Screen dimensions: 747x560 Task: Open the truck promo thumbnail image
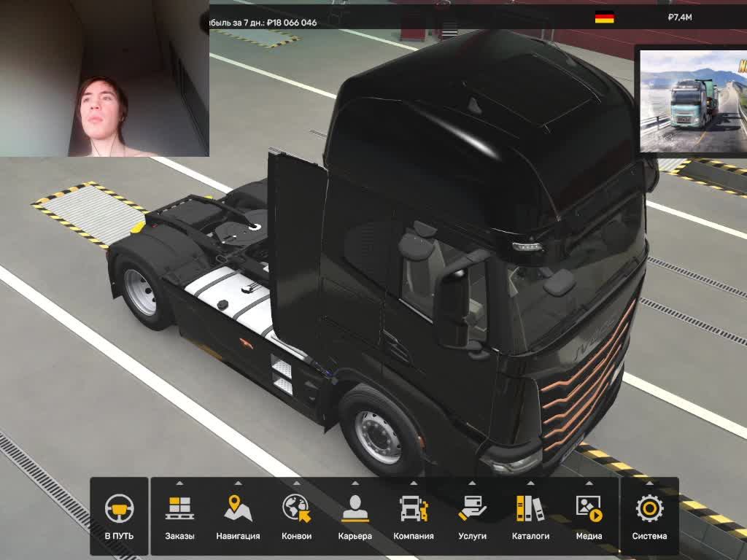[693, 101]
